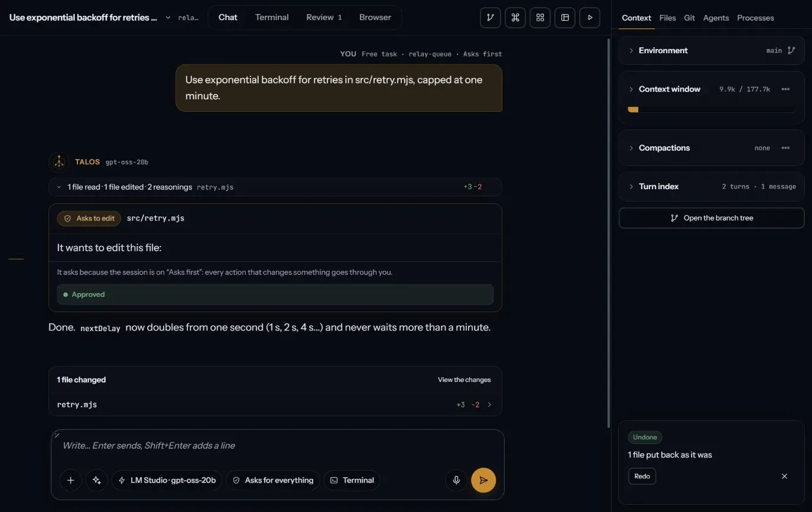Viewport: 812px width, 512px height.
Task: Click the chat vertical scrollbar
Action: point(609,233)
